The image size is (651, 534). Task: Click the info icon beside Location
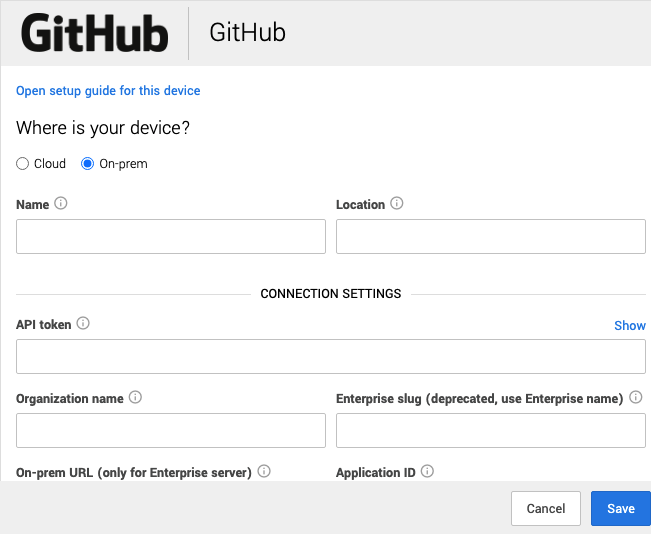coord(396,203)
